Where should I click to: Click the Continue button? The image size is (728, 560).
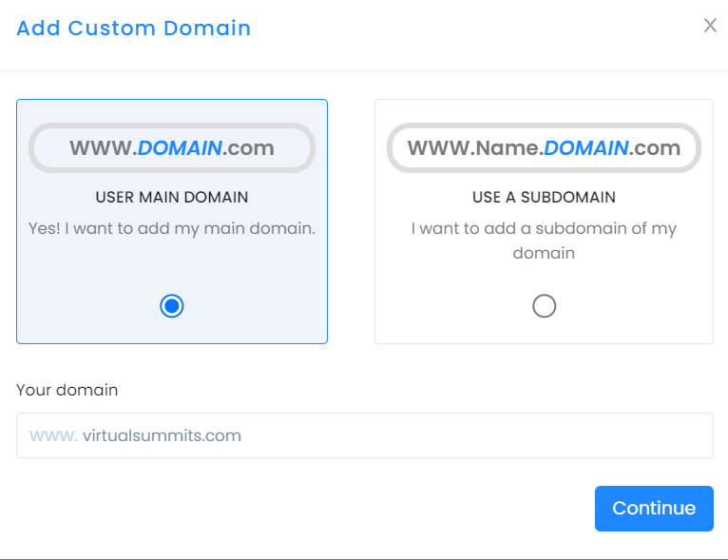coord(654,509)
